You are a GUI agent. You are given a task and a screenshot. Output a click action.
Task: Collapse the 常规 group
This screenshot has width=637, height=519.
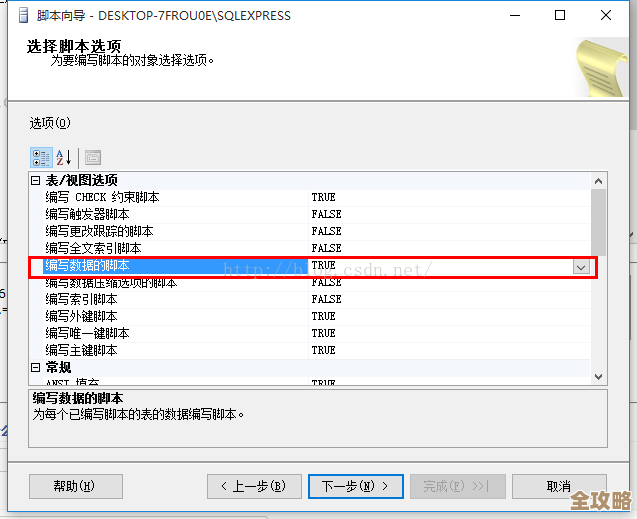36,368
